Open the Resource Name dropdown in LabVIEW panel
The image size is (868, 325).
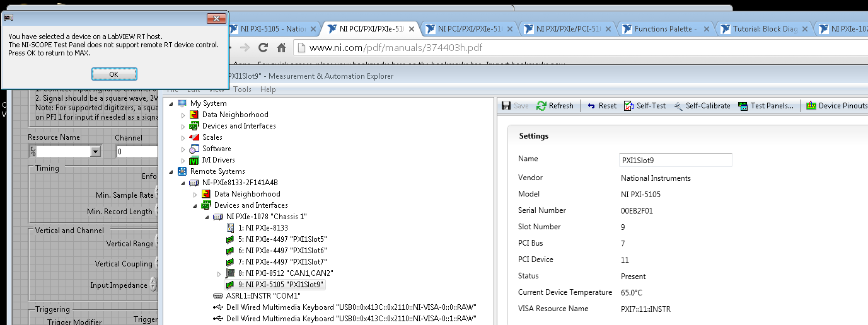[x=96, y=151]
